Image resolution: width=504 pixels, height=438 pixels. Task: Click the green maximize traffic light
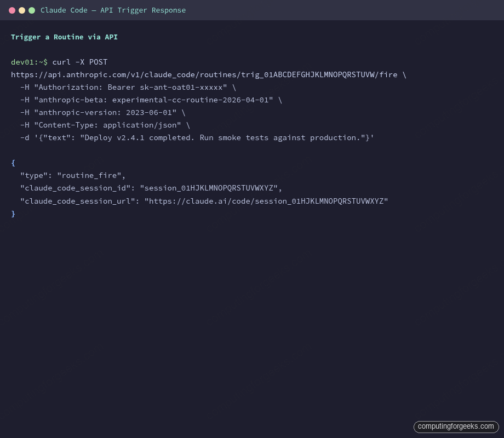coord(31,10)
